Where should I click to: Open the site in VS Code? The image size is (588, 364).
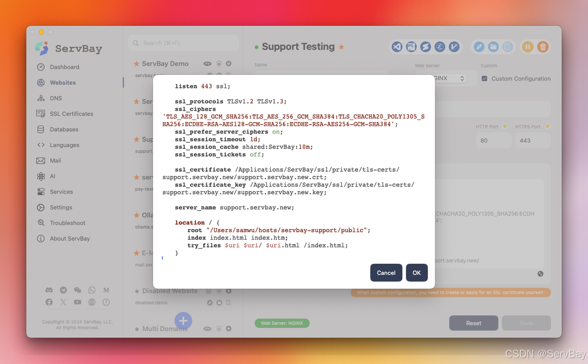[x=397, y=46]
